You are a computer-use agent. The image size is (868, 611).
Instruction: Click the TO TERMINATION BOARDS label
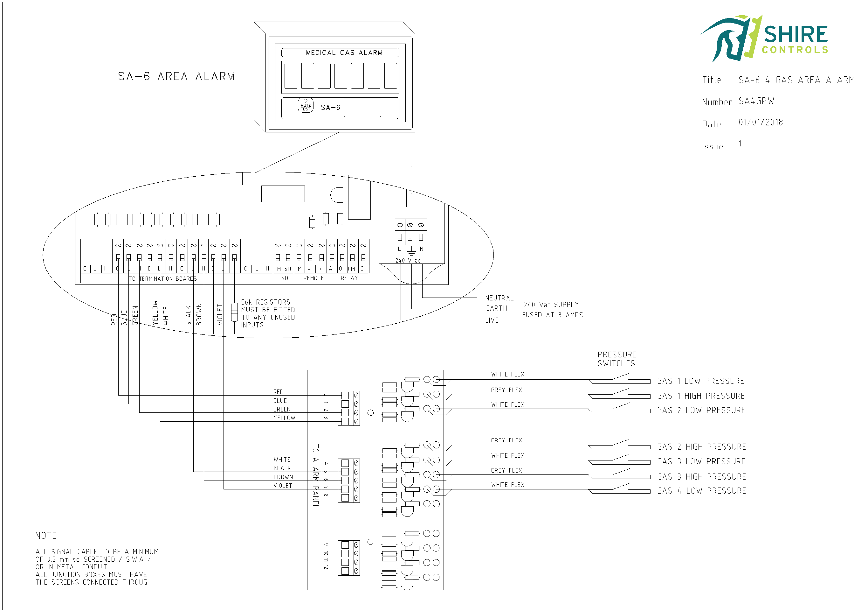point(162,278)
